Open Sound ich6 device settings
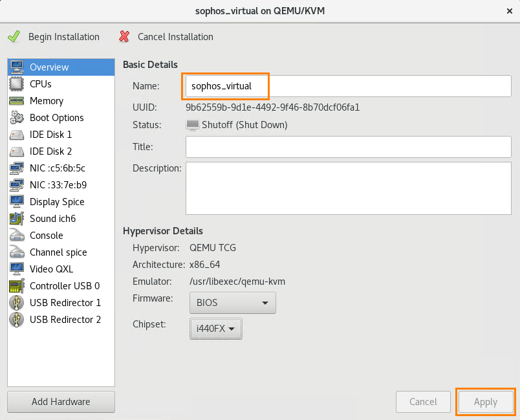Image resolution: width=520 pixels, height=420 pixels. [x=52, y=219]
